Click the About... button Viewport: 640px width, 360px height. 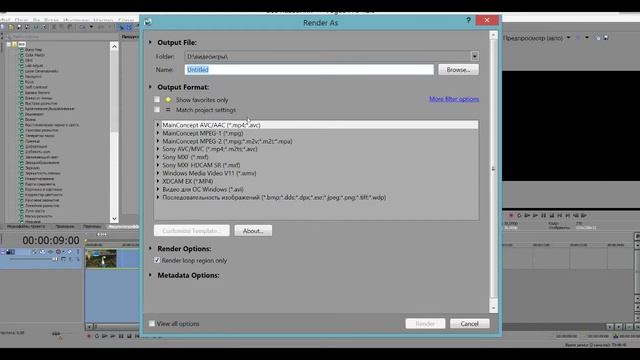[253, 231]
